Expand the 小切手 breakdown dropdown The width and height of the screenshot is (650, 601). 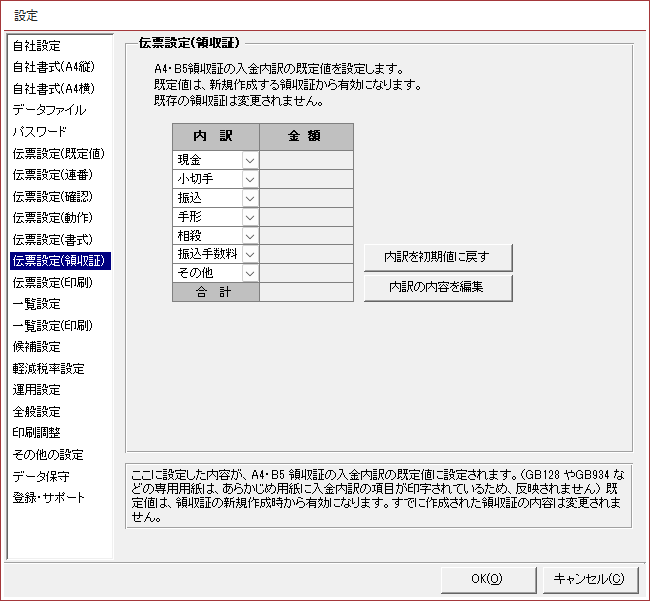[250, 179]
